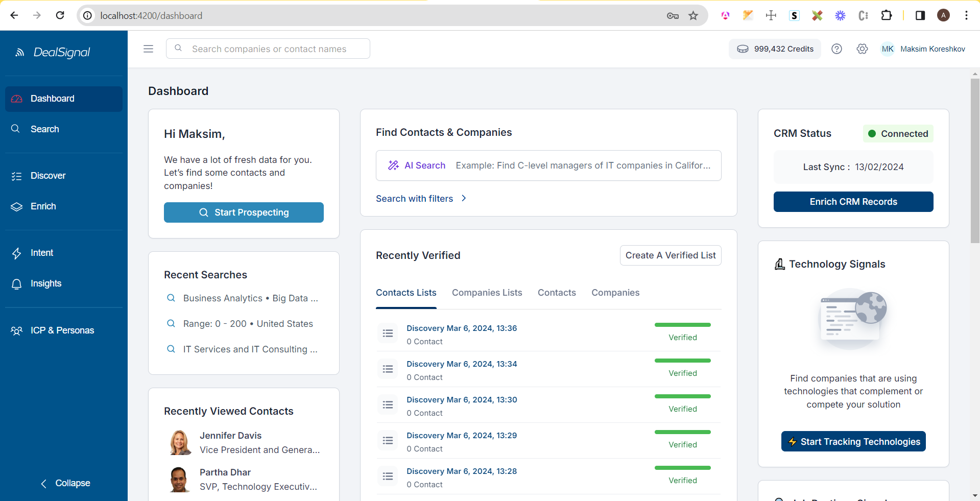Open Discovery Mar 6, 2024, 13:36 list
Image resolution: width=980 pixels, height=501 pixels.
coord(461,328)
